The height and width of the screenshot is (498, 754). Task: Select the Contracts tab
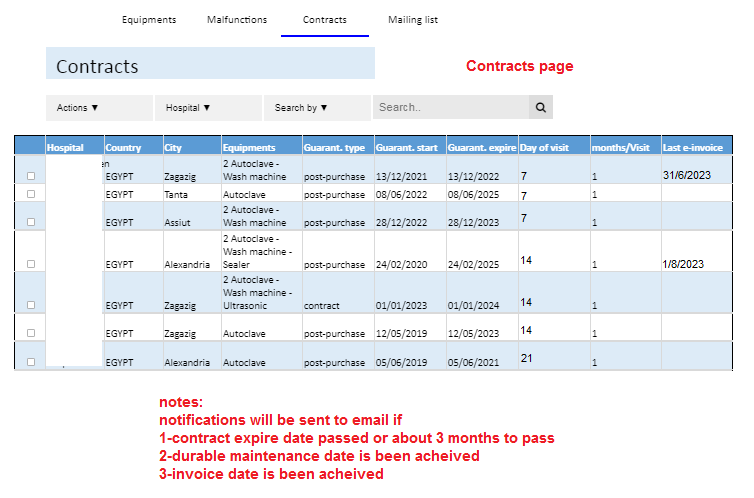[325, 20]
